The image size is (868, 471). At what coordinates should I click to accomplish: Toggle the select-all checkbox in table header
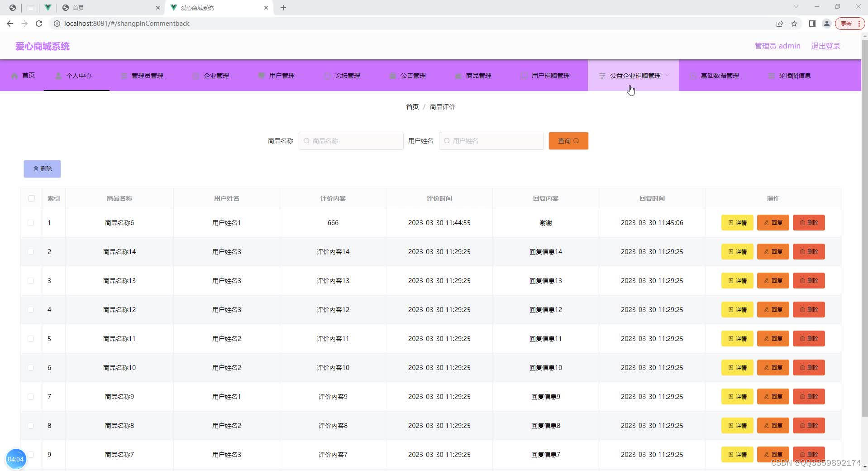(31, 198)
